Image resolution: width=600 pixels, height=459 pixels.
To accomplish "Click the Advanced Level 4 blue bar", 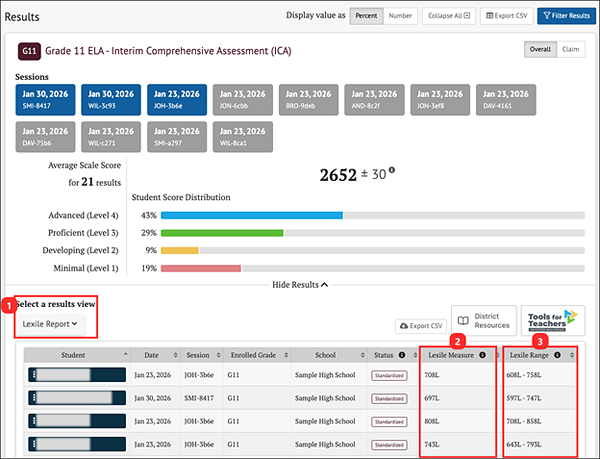I will (x=252, y=215).
